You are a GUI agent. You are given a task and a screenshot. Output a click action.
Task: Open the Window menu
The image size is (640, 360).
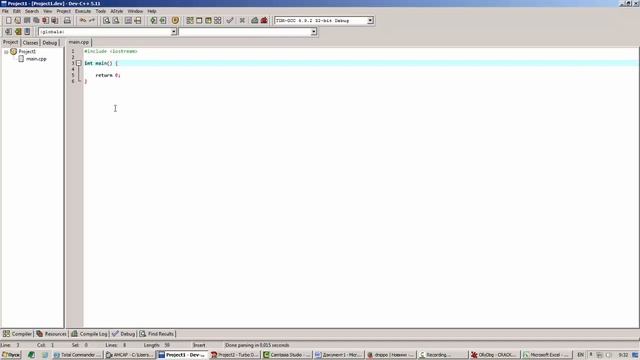(135, 11)
